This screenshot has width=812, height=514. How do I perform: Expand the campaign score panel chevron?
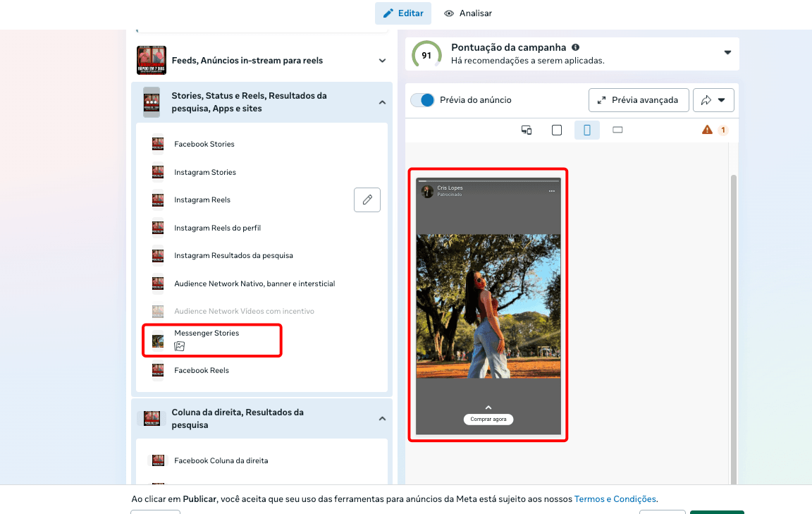pyautogui.click(x=727, y=52)
